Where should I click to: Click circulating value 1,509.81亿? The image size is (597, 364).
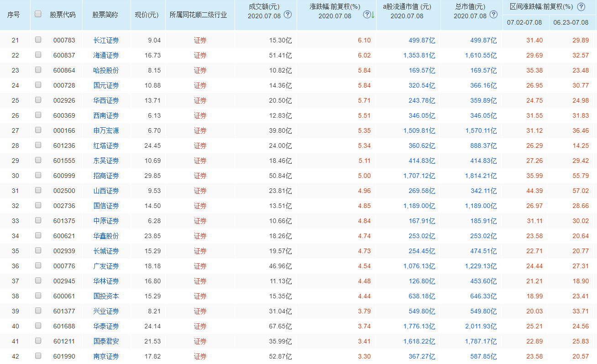[x=419, y=130]
